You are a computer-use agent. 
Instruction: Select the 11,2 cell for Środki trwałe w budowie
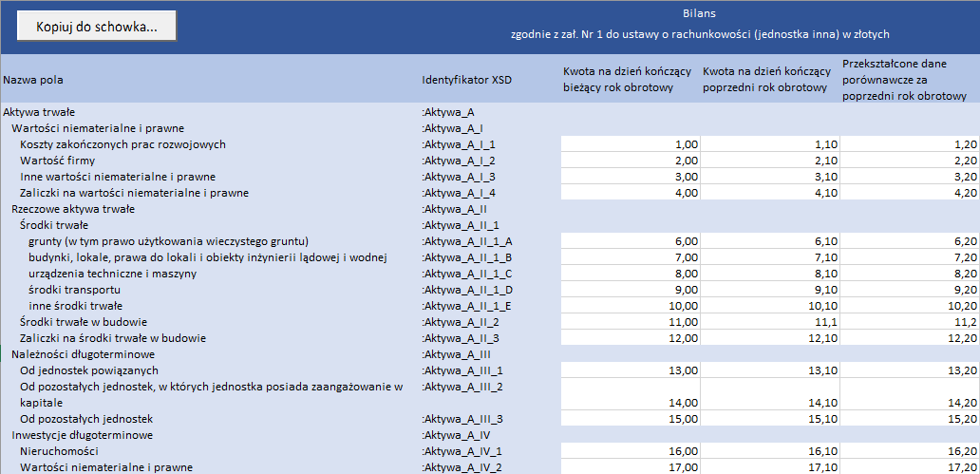click(910, 322)
